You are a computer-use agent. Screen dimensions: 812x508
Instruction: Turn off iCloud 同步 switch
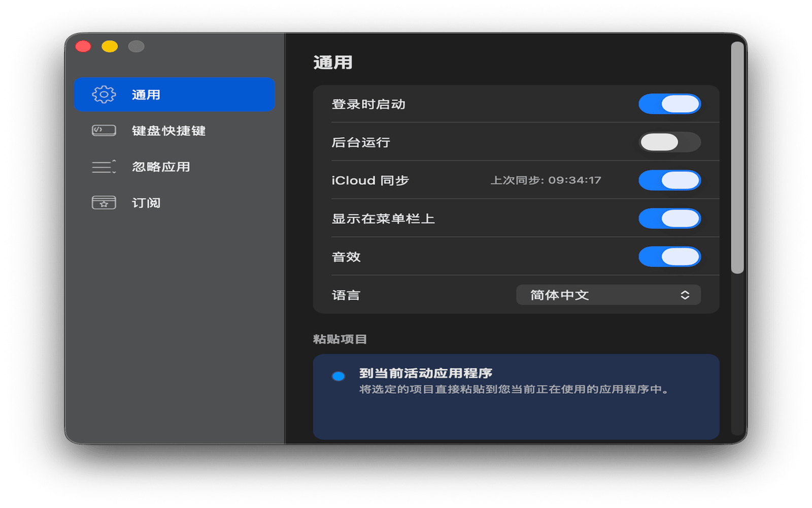[x=669, y=180]
